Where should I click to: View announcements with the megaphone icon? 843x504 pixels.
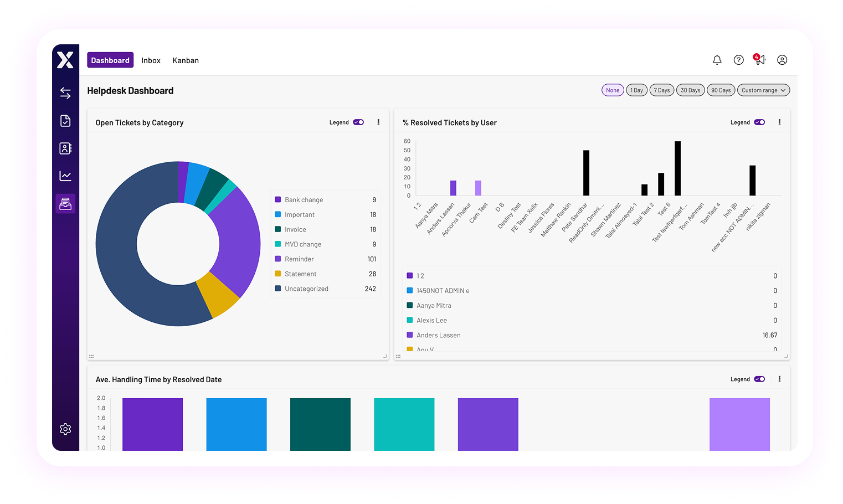click(x=759, y=60)
